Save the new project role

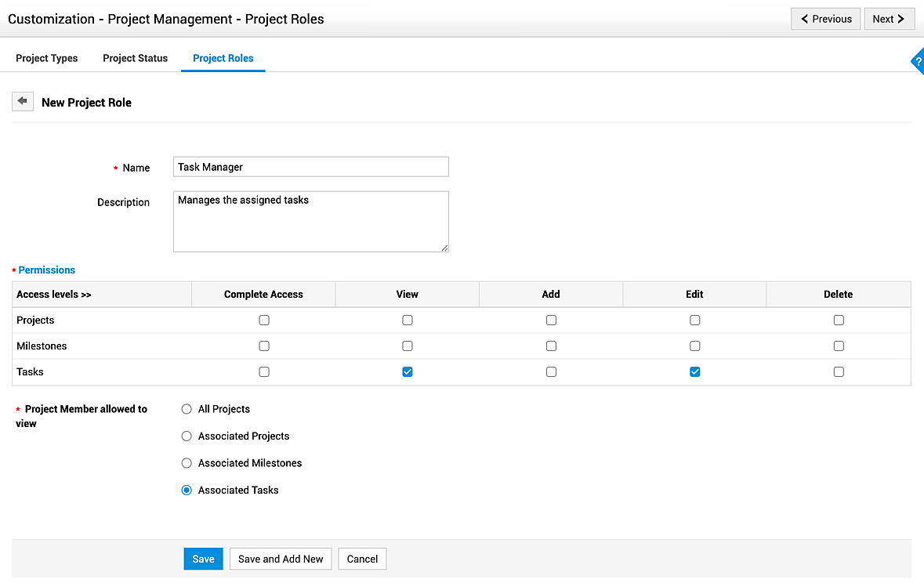[203, 559]
